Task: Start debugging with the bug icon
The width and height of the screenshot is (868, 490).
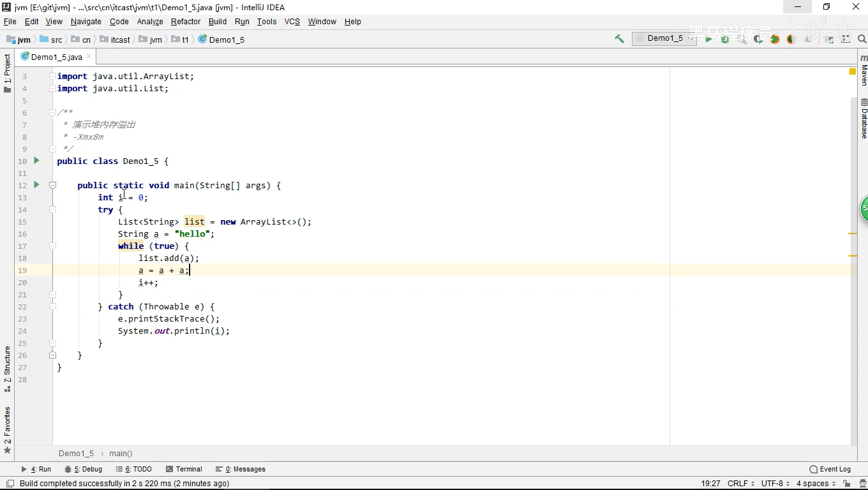Action: pyautogui.click(x=725, y=39)
